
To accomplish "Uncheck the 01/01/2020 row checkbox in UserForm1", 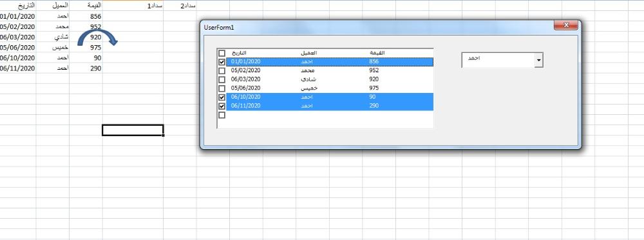I will pos(222,62).
